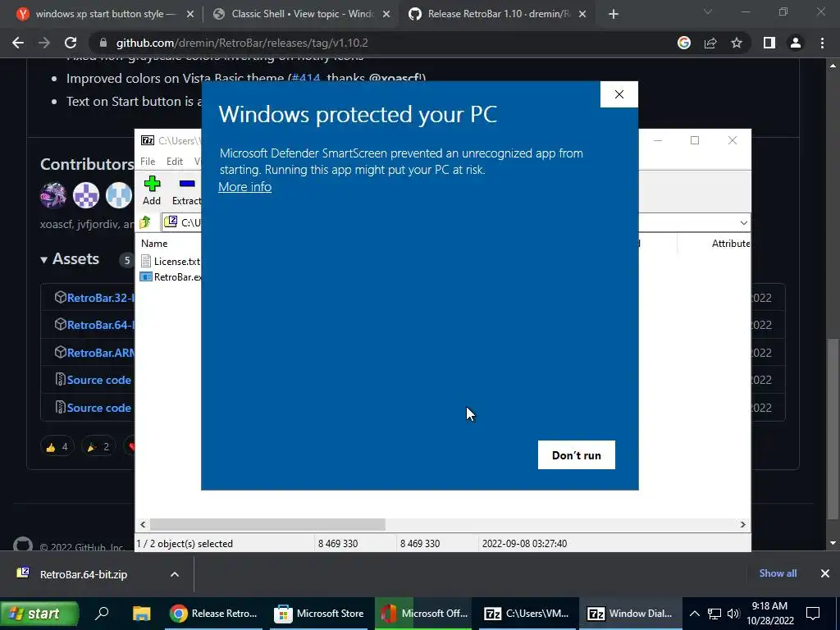
Task: Click the Window Dialog taskbar button
Action: 630,614
